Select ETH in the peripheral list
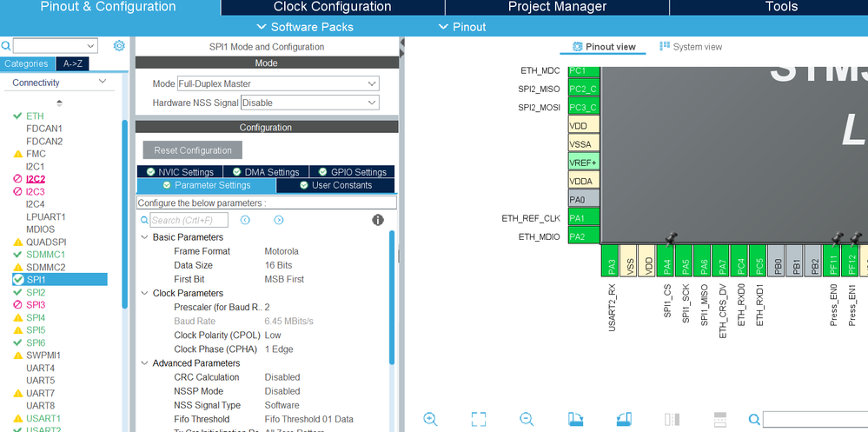Screen dimensions: 868x432 click(35, 116)
